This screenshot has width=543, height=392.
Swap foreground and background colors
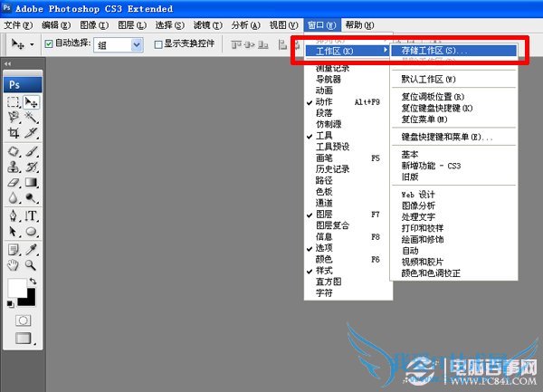pos(33,281)
